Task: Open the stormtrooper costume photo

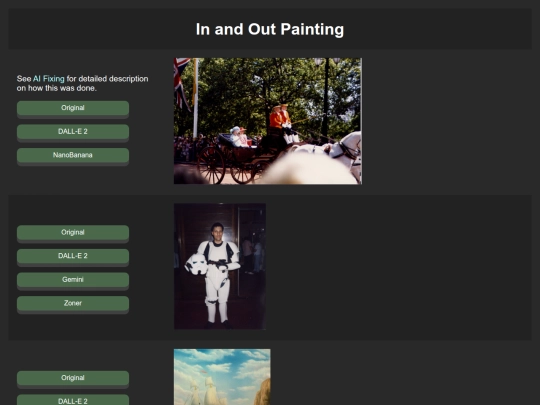Action: [220, 266]
